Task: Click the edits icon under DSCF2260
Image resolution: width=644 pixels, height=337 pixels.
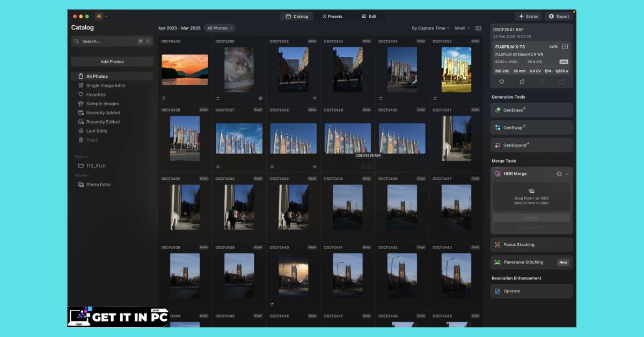Action: pyautogui.click(x=218, y=98)
